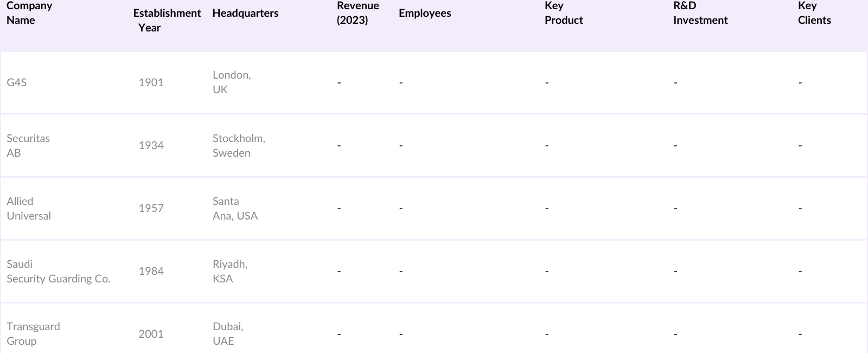Select the Allied Universal company cell
Screen dimensions: 868x354
(29, 208)
